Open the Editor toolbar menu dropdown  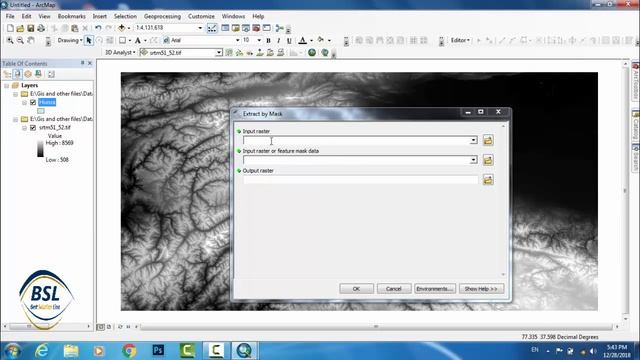coord(460,40)
